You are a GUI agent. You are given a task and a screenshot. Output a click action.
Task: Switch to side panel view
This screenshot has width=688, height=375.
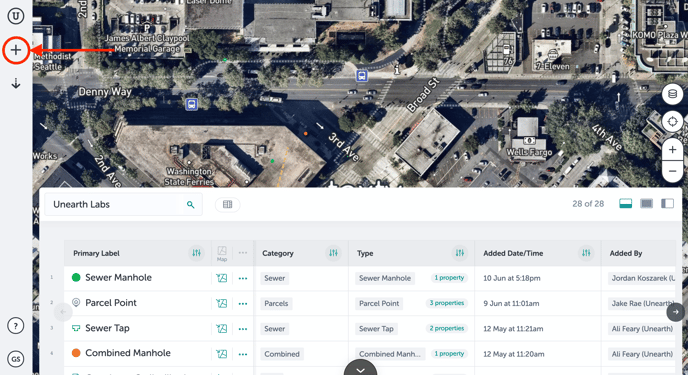pos(667,204)
